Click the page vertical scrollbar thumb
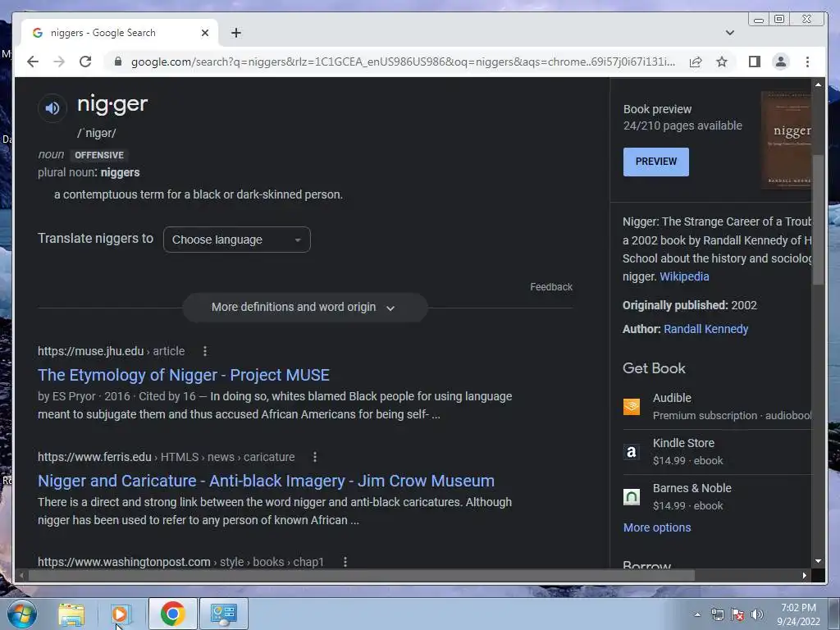This screenshot has width=840, height=630. pyautogui.click(x=818, y=220)
